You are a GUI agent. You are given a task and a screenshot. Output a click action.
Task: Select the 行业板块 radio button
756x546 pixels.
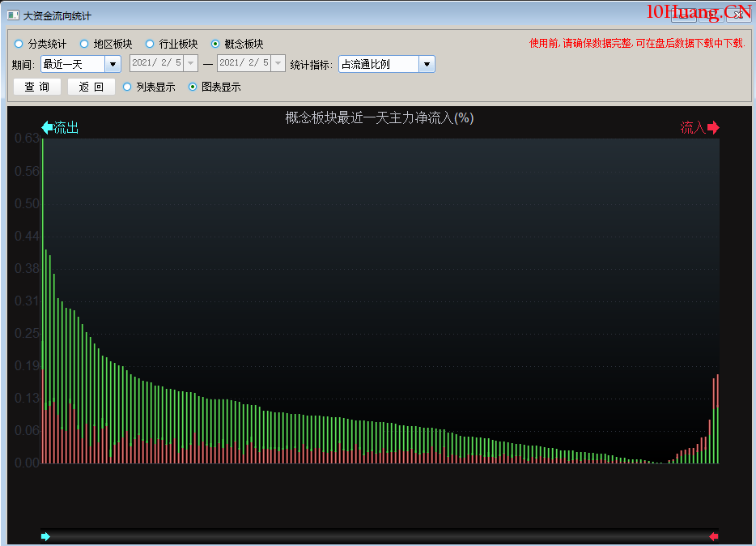click(x=150, y=44)
